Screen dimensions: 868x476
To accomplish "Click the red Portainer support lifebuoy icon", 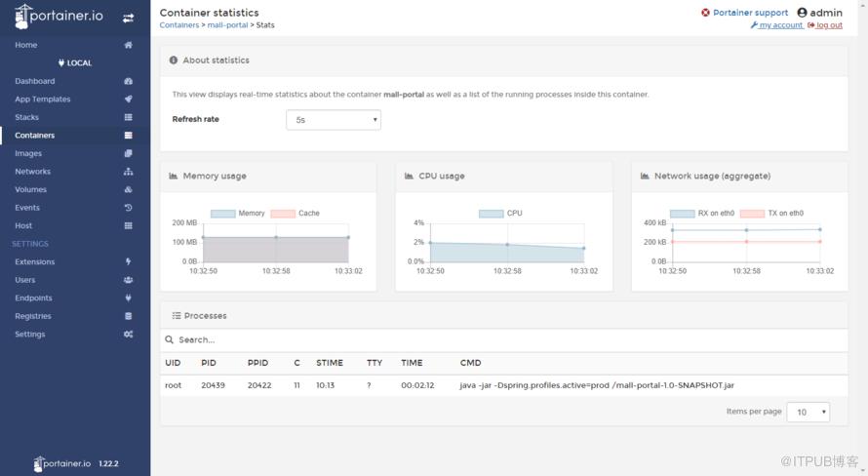I will pyautogui.click(x=705, y=13).
